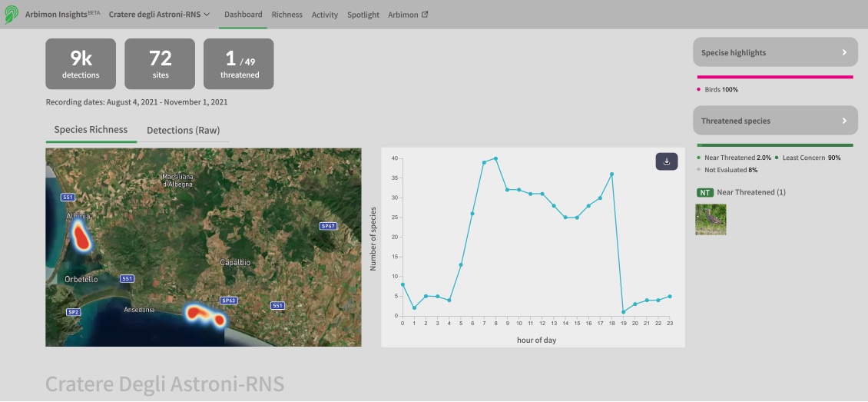This screenshot has width=868, height=402.
Task: Open the Activity tab
Action: pos(324,15)
